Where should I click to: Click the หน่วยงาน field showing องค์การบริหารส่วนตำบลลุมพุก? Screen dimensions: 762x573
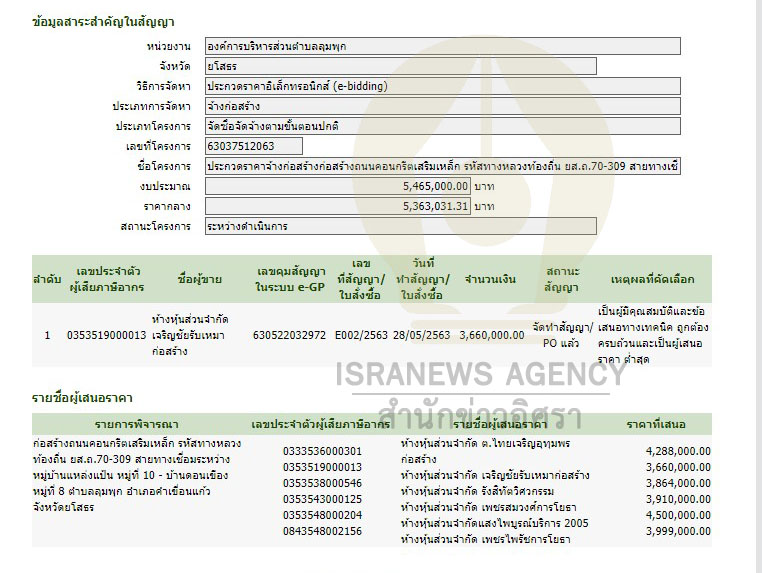coord(442,46)
